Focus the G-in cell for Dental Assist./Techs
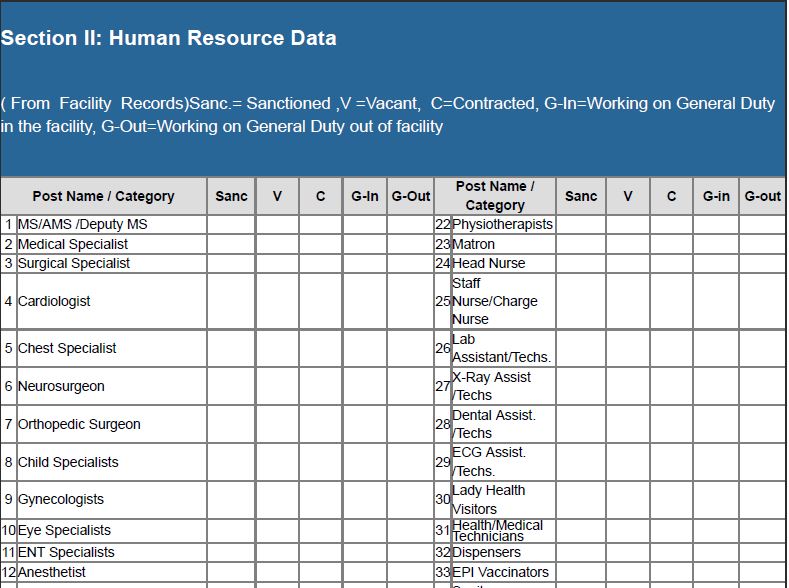 (x=716, y=424)
